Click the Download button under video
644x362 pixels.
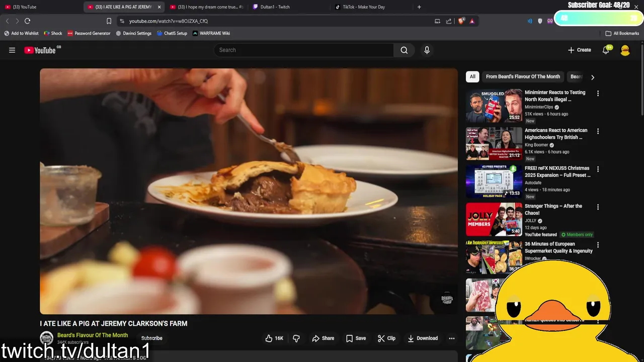click(x=423, y=338)
